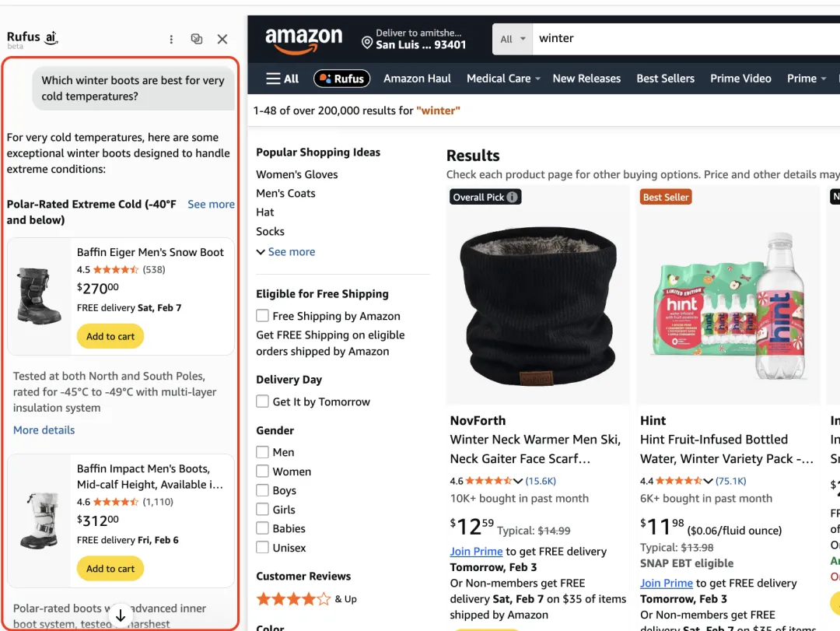Viewport: 840px width, 631px height.
Task: Enable Free Shipping by Amazon checkbox
Action: (263, 316)
